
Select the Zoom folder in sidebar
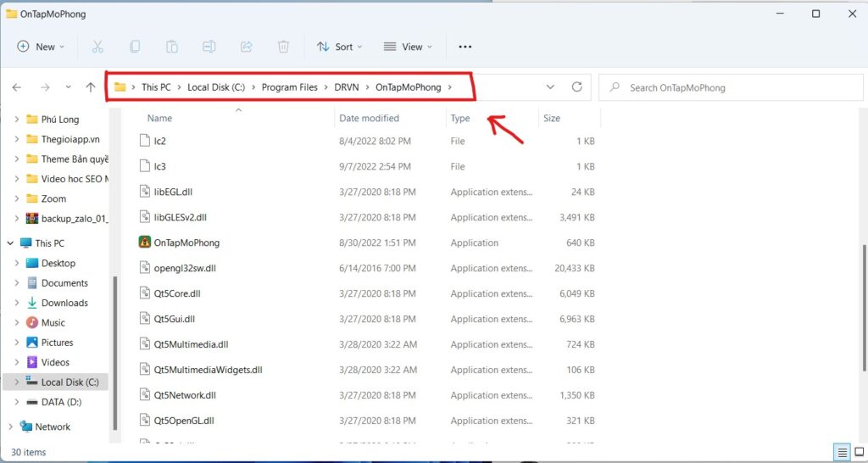point(53,198)
